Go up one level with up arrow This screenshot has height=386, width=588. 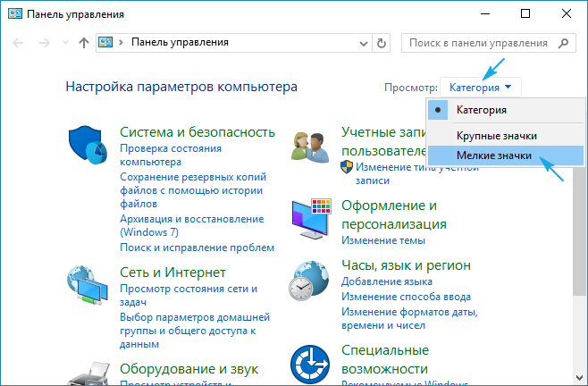point(84,43)
